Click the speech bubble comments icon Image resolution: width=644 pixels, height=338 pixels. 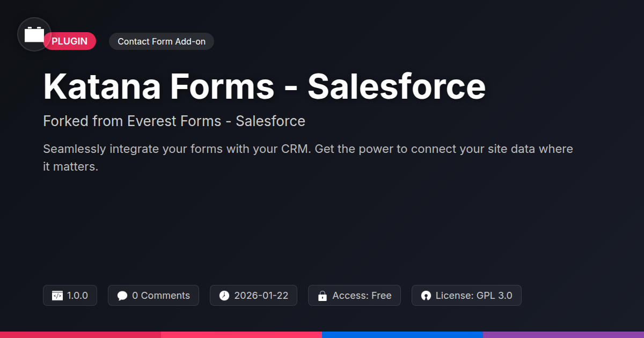122,296
